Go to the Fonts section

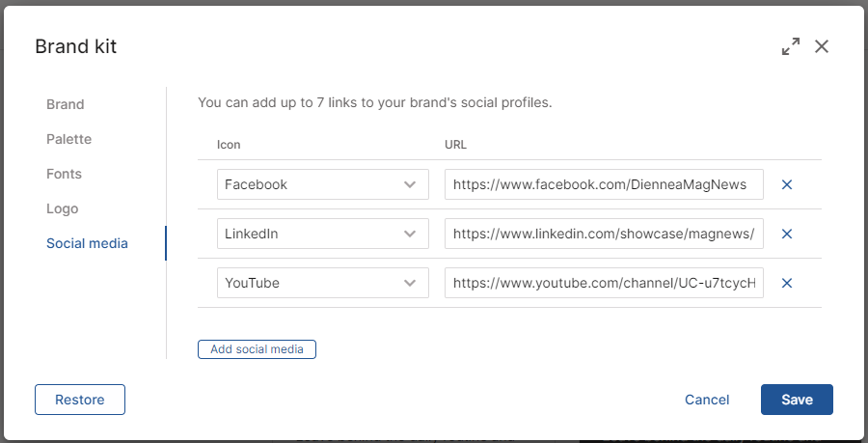tap(65, 174)
